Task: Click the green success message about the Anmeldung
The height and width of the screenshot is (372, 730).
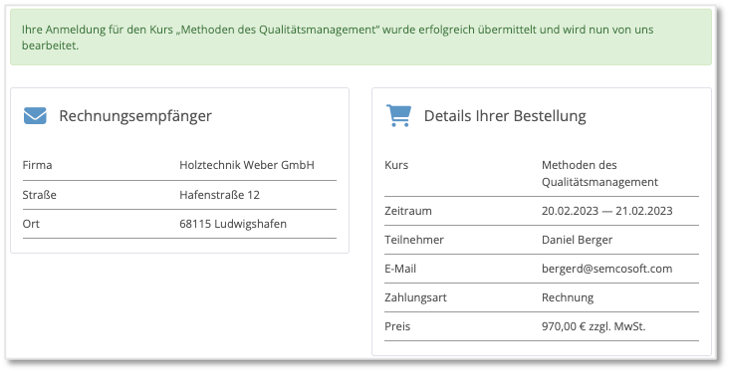Action: click(x=361, y=37)
